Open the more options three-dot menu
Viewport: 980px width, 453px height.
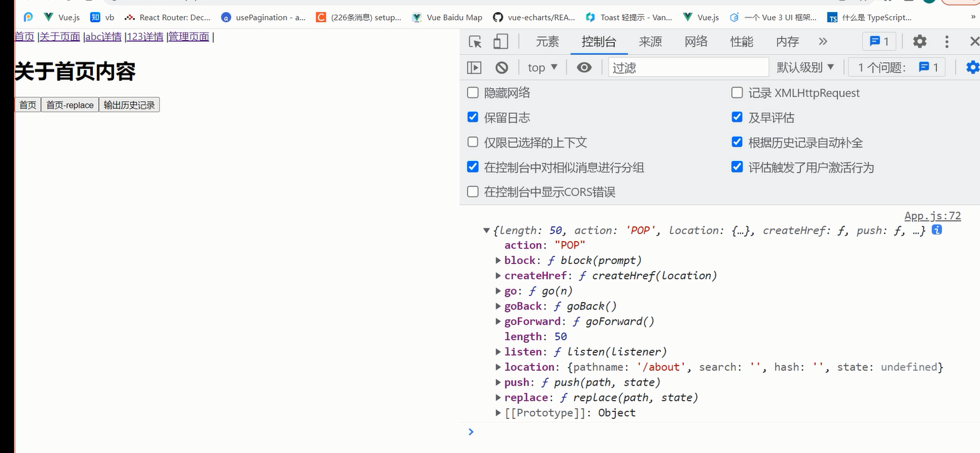tap(947, 41)
